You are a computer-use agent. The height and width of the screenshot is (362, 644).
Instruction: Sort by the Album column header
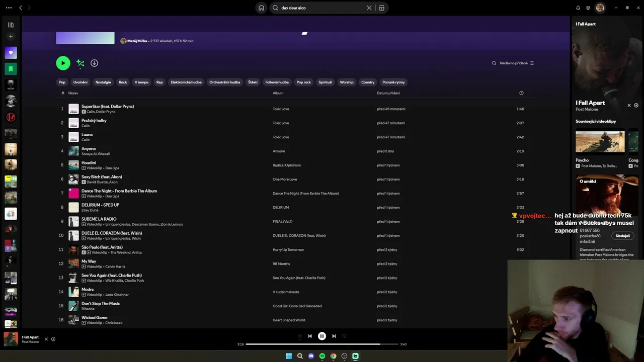[278, 93]
